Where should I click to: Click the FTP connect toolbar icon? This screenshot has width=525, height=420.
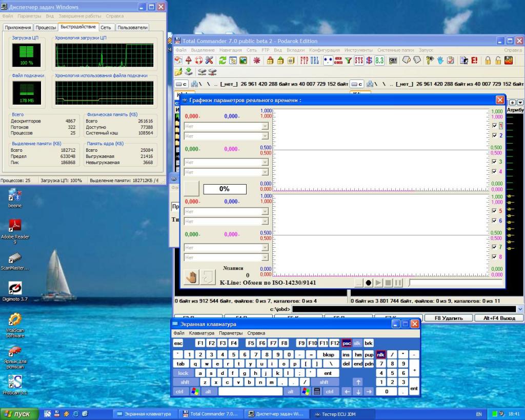304,61
